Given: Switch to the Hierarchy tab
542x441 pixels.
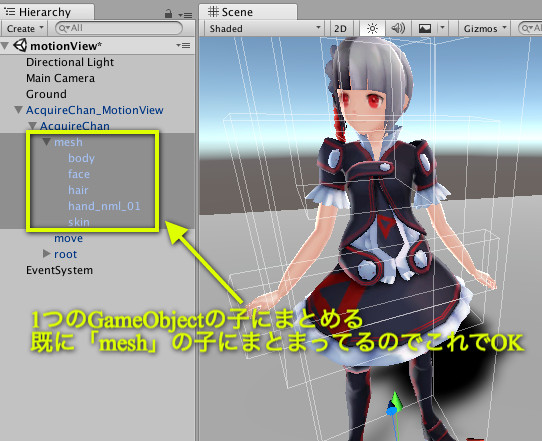Looking at the screenshot, I should 48,12.
